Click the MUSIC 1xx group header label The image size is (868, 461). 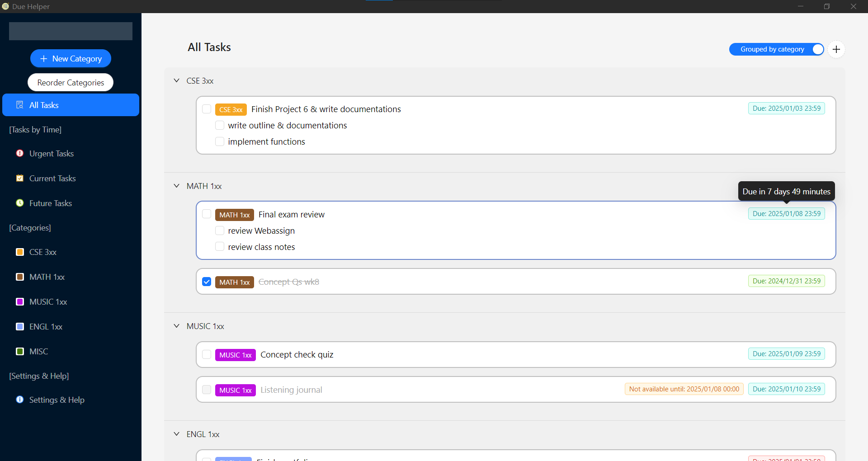205,326
